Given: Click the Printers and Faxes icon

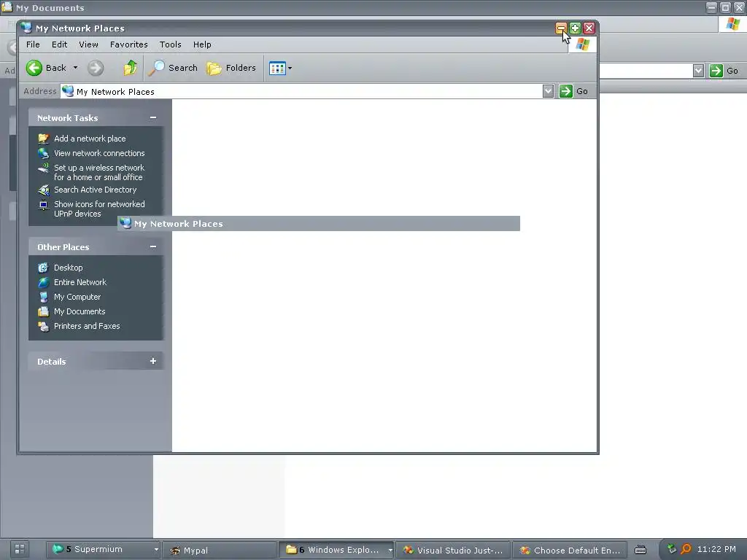Looking at the screenshot, I should point(43,327).
